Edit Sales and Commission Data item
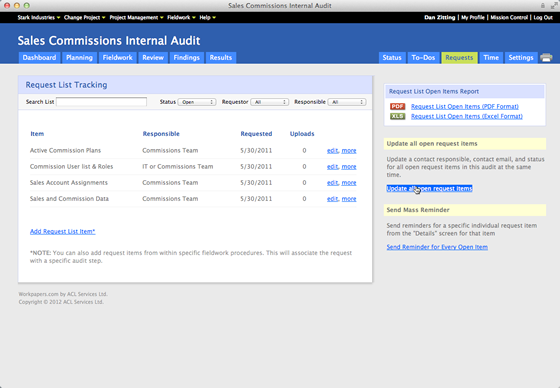Screen dimensions: 560x388 point(332,199)
